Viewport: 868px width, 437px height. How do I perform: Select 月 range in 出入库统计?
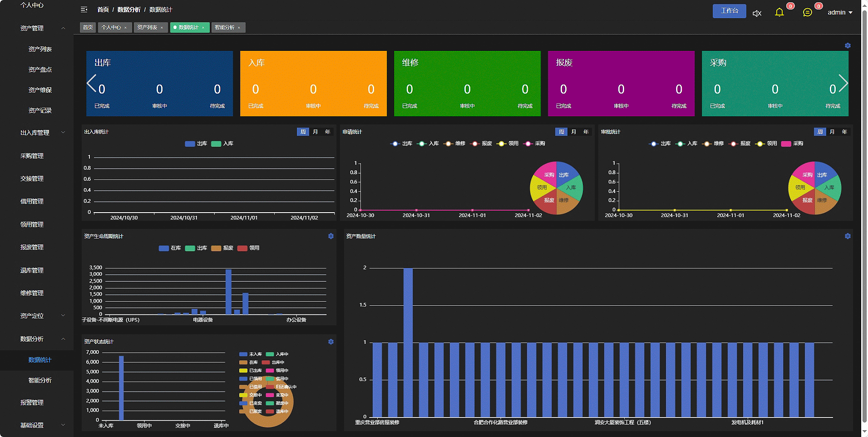tap(316, 132)
